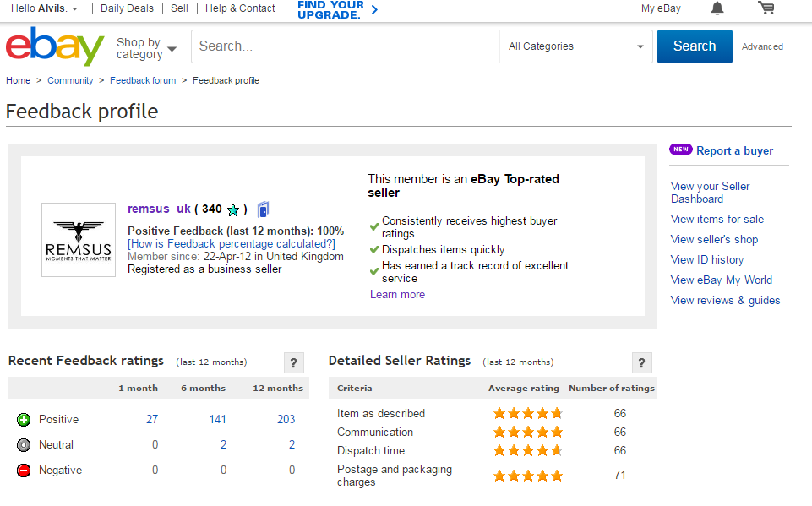The width and height of the screenshot is (812, 506).
Task: Click the feedback star next to 340
Action: (233, 209)
